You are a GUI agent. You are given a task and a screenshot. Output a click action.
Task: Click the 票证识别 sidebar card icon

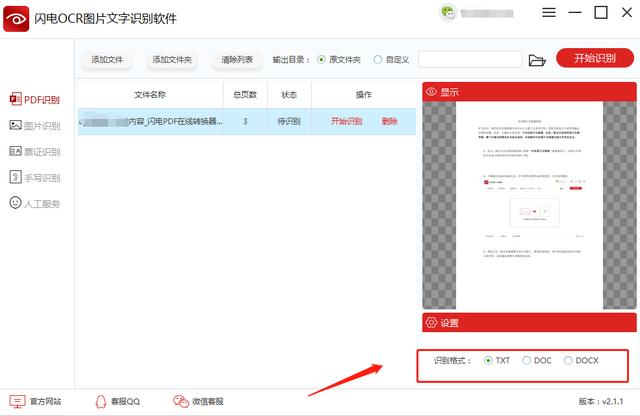[x=15, y=151]
